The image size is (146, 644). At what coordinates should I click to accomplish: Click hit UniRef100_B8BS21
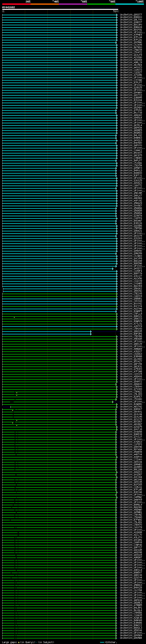click(x=131, y=316)
